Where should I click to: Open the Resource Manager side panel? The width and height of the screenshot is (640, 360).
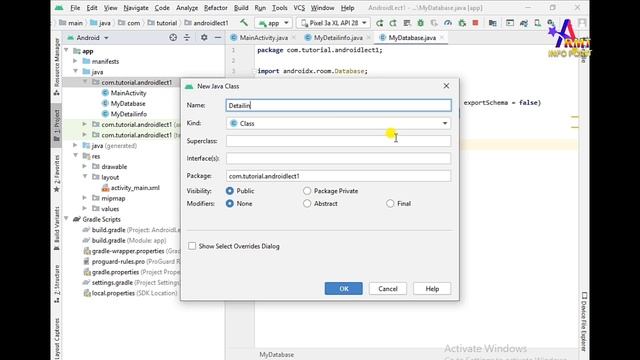click(57, 67)
